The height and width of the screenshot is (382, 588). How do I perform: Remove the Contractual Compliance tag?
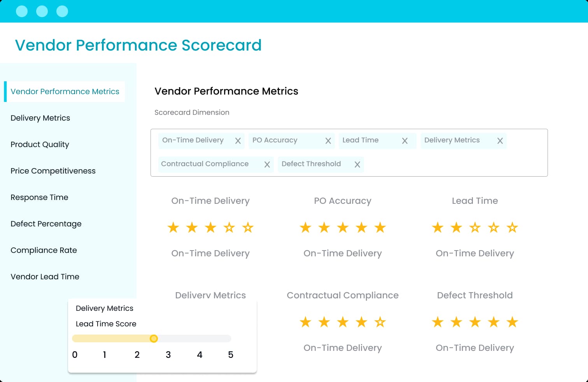[267, 165]
